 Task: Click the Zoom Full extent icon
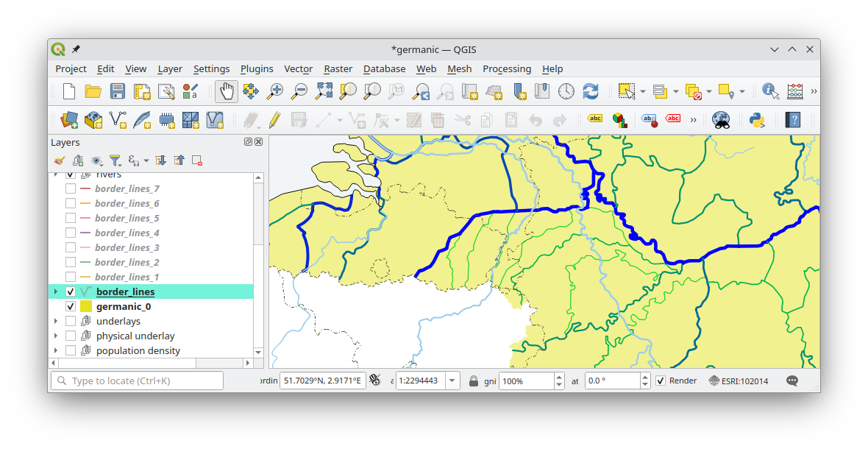[324, 91]
